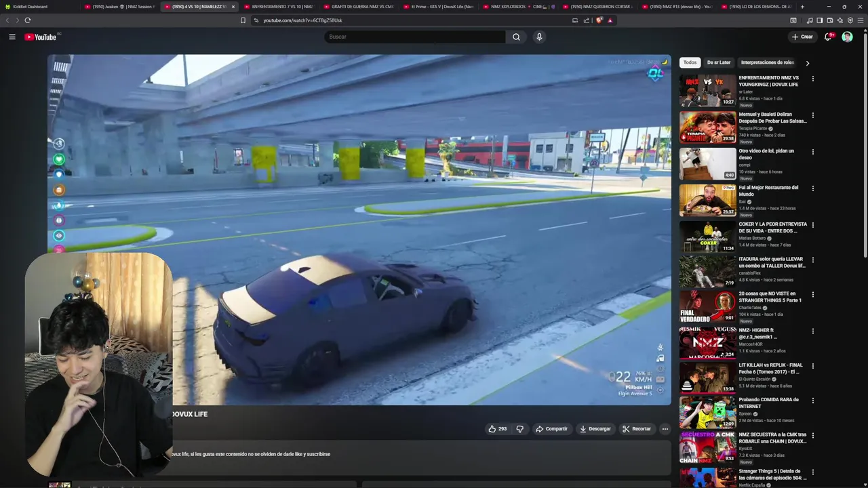Like the video with thumbs up icon
The width and height of the screenshot is (868, 488).
(492, 428)
